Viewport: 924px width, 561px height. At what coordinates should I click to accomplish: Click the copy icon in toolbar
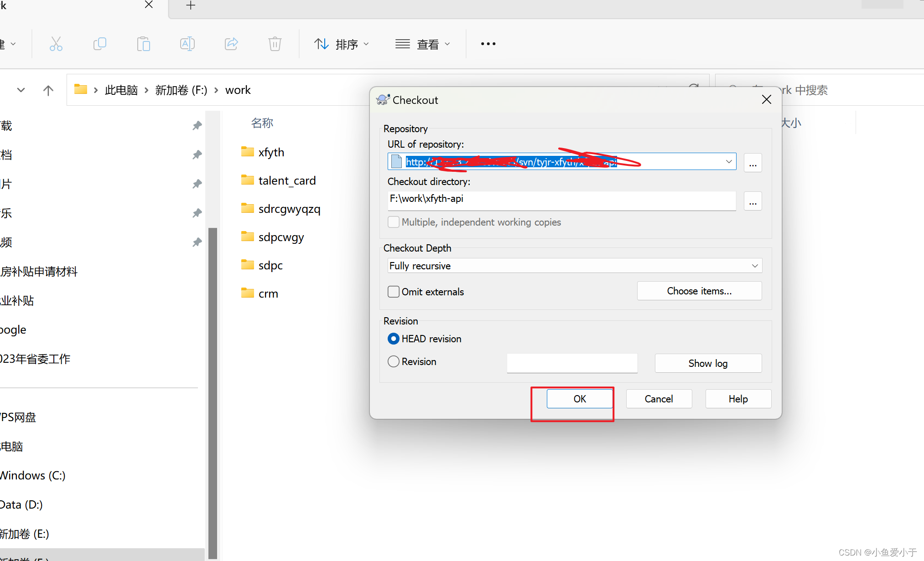pos(99,44)
